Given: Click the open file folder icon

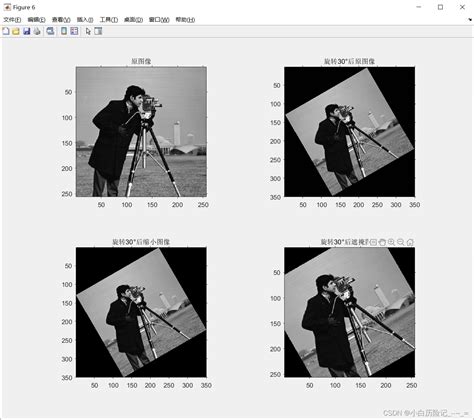Looking at the screenshot, I should point(16,31).
